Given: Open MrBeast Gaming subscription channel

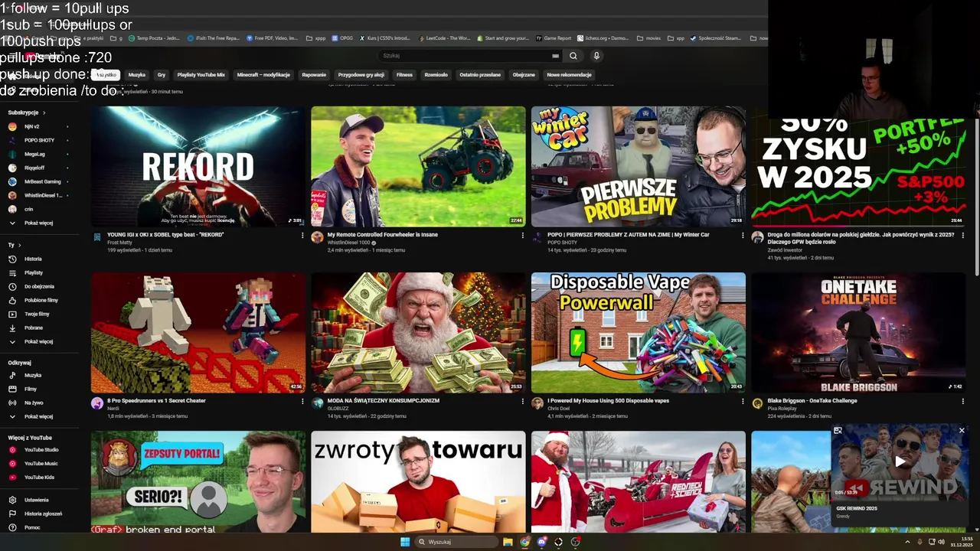Looking at the screenshot, I should (42, 181).
